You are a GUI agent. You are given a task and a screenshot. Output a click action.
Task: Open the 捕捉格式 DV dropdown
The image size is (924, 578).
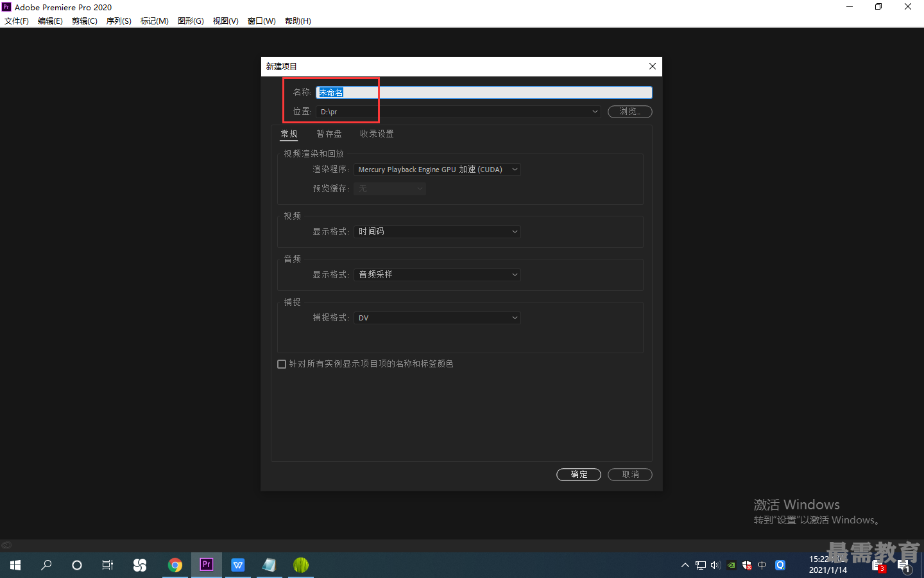[x=437, y=318]
